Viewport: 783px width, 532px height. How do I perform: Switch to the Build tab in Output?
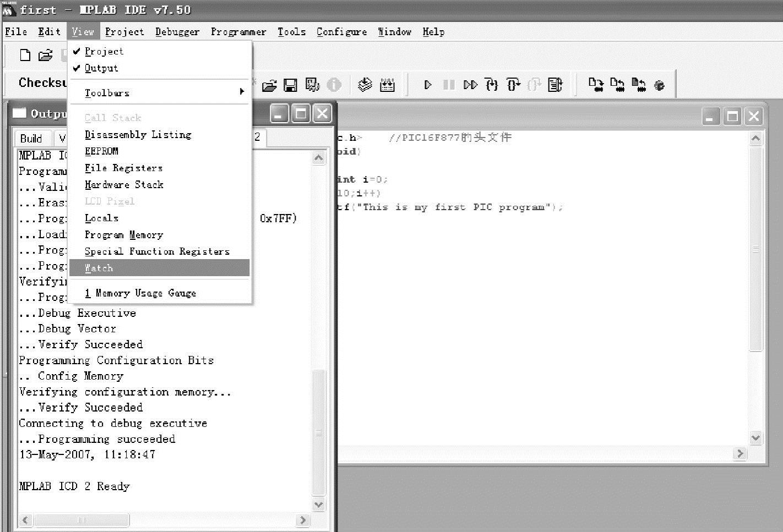click(x=31, y=138)
